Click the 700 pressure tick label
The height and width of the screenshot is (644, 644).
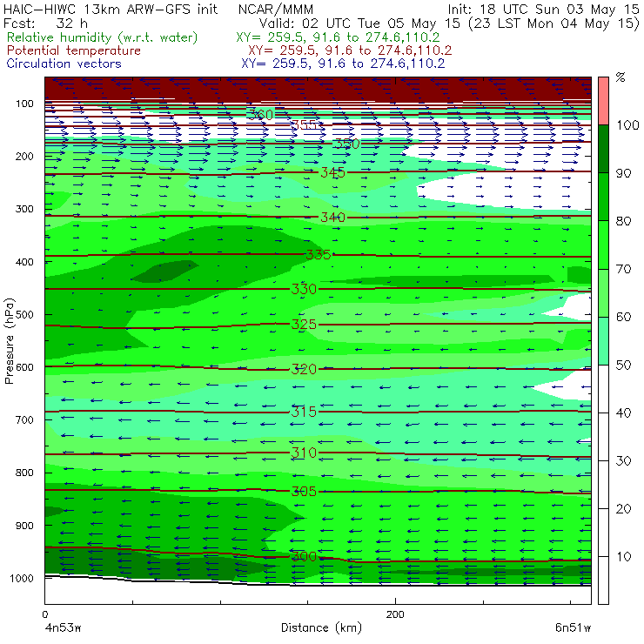tap(24, 419)
